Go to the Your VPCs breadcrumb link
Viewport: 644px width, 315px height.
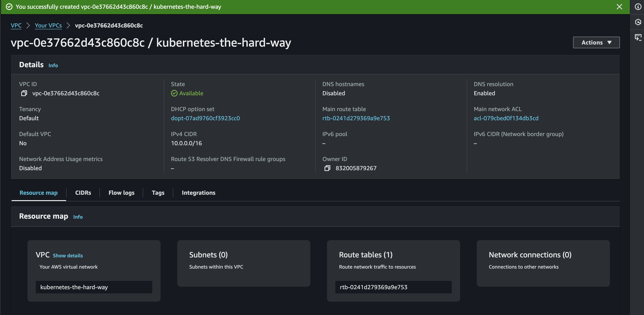[48, 26]
